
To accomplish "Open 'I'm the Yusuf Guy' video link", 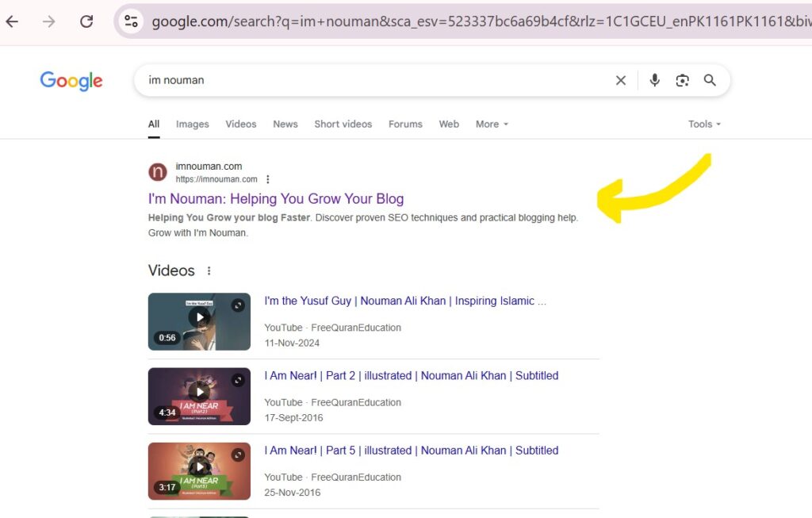I will 405,301.
